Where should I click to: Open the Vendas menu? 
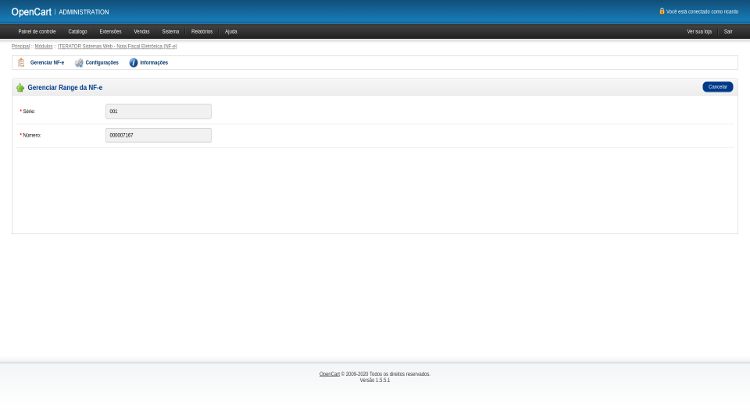pos(142,32)
